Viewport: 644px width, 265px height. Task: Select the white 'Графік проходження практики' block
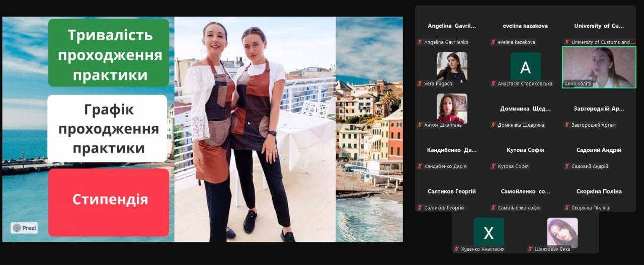coord(107,128)
